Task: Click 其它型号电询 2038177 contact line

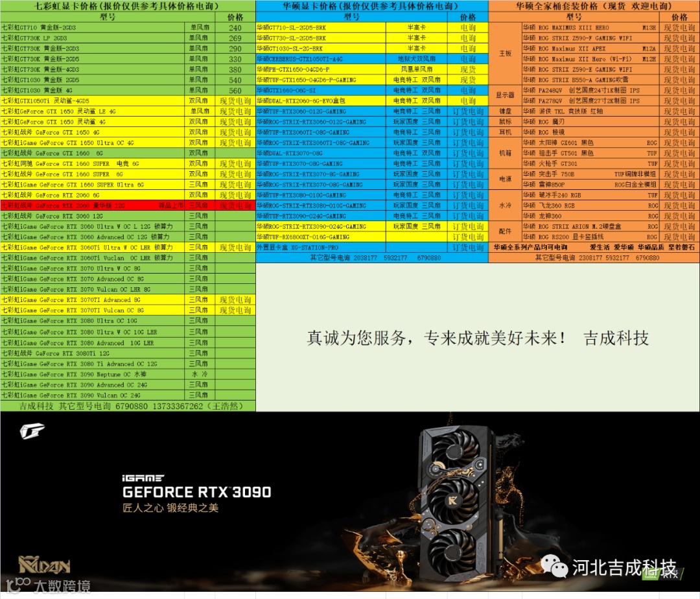Action: [x=372, y=258]
